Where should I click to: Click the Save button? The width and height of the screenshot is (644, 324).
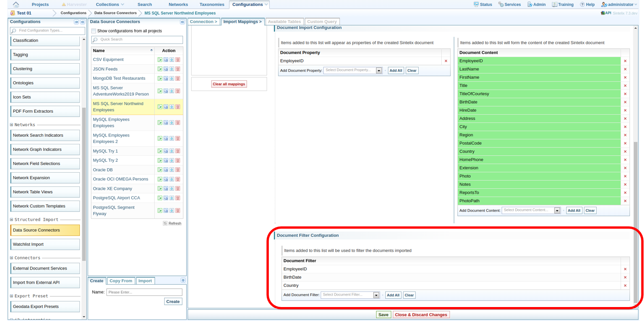(383, 315)
